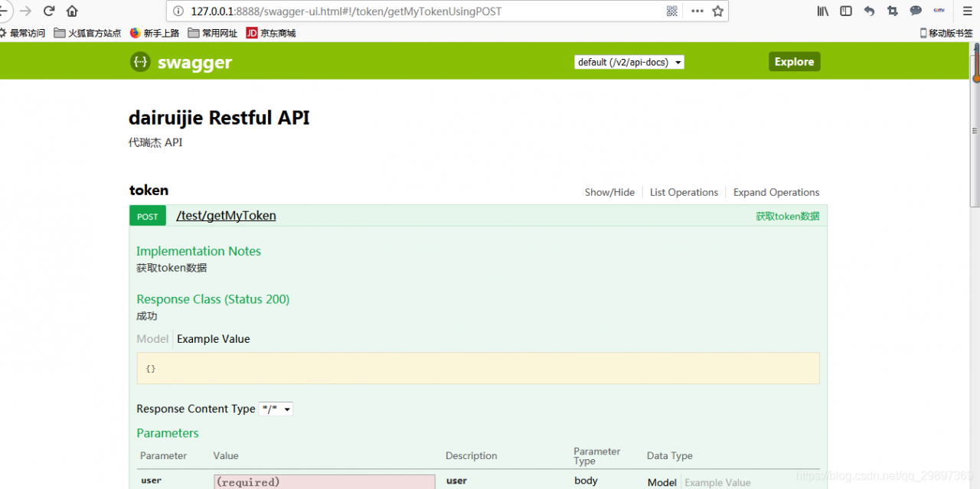This screenshot has width=980, height=489.
Task: Open the browser hamburger menu
Action: 967,11
